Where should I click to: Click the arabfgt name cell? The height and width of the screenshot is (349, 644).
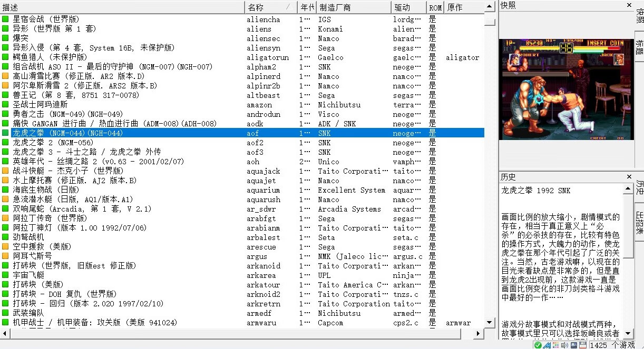click(x=261, y=218)
